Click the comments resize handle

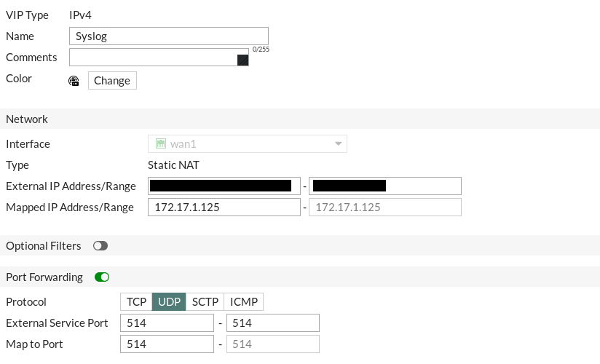point(243,60)
